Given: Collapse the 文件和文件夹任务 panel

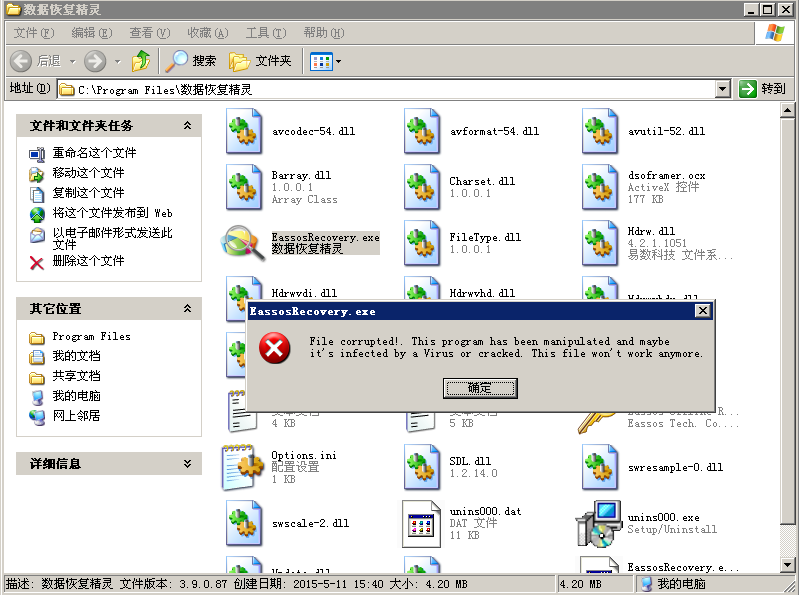Looking at the screenshot, I should pyautogui.click(x=188, y=125).
